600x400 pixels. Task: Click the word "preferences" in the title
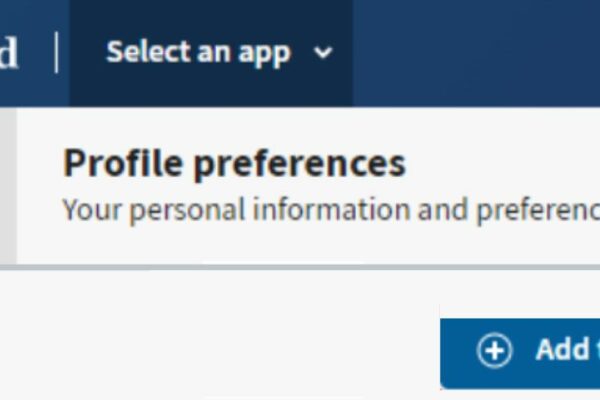tap(299, 163)
